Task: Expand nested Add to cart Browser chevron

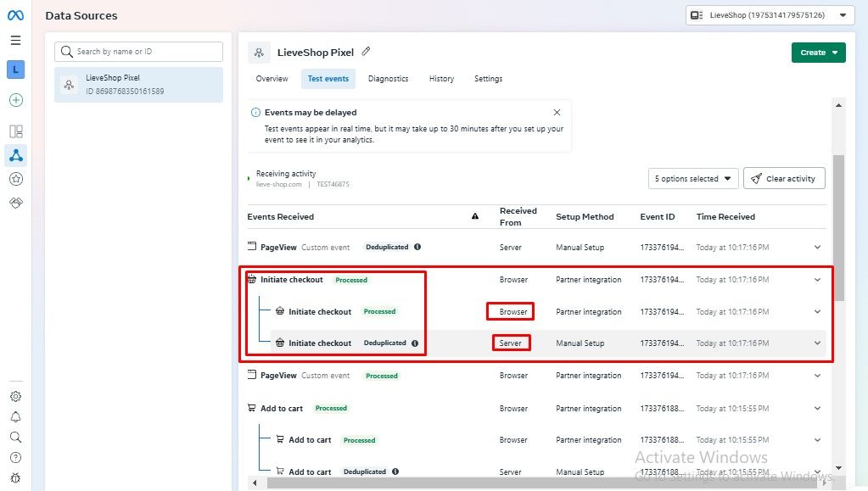Action: (x=817, y=440)
